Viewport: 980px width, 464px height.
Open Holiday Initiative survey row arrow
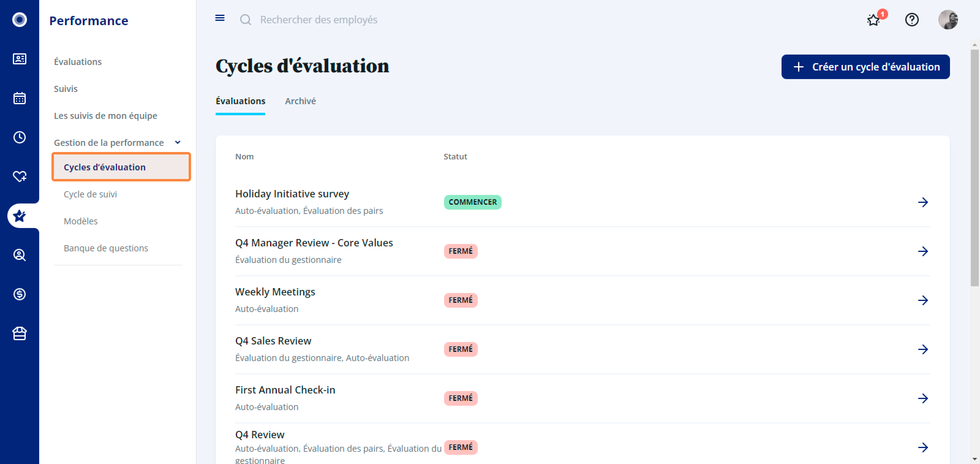(923, 202)
